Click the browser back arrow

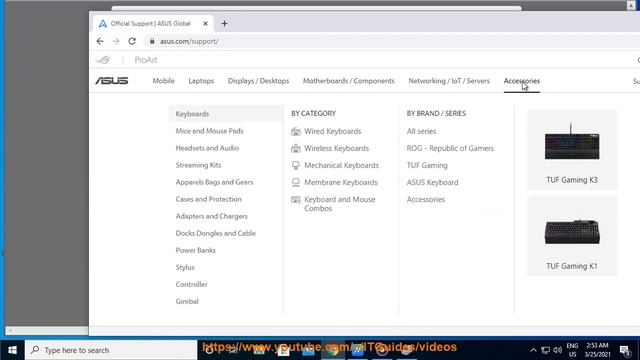(100, 41)
